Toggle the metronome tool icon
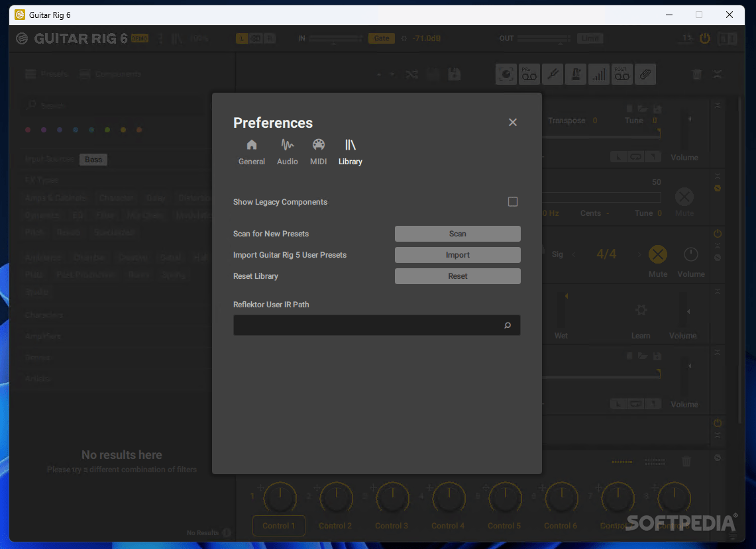756x549 pixels. [576, 74]
